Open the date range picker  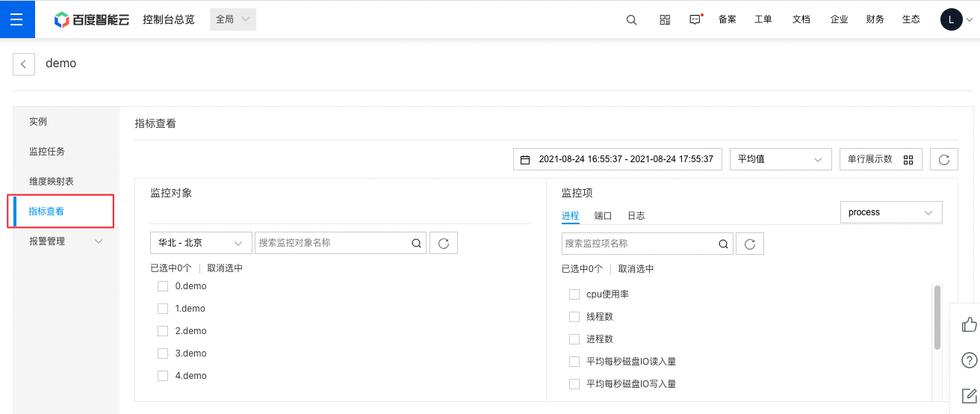618,159
